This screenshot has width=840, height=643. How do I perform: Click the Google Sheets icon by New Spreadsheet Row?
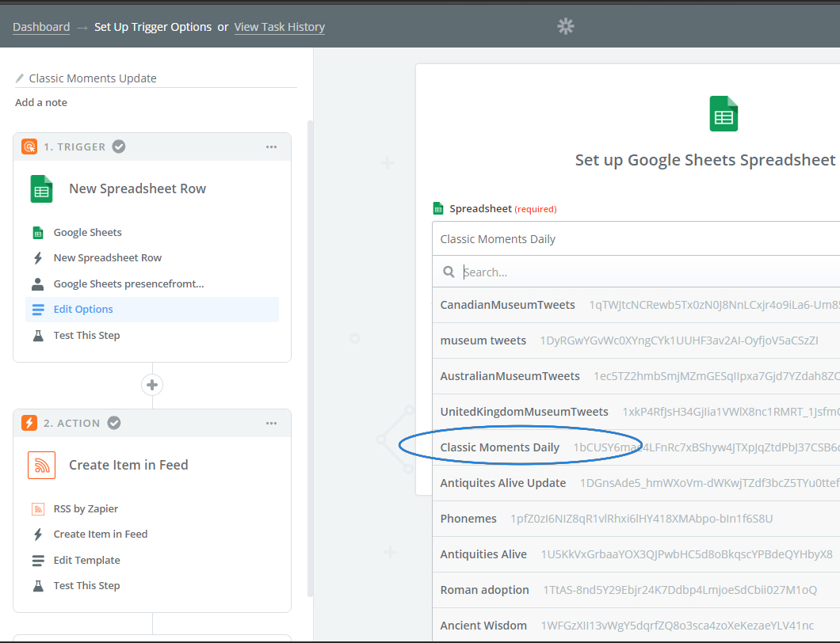pyautogui.click(x=42, y=188)
